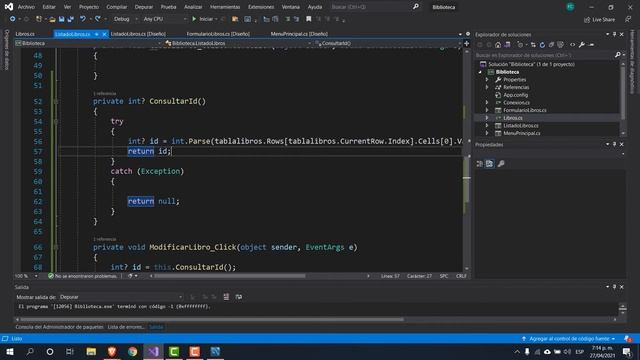
Task: Undo the last edit with the toolbar arrow
Action: tap(83, 19)
